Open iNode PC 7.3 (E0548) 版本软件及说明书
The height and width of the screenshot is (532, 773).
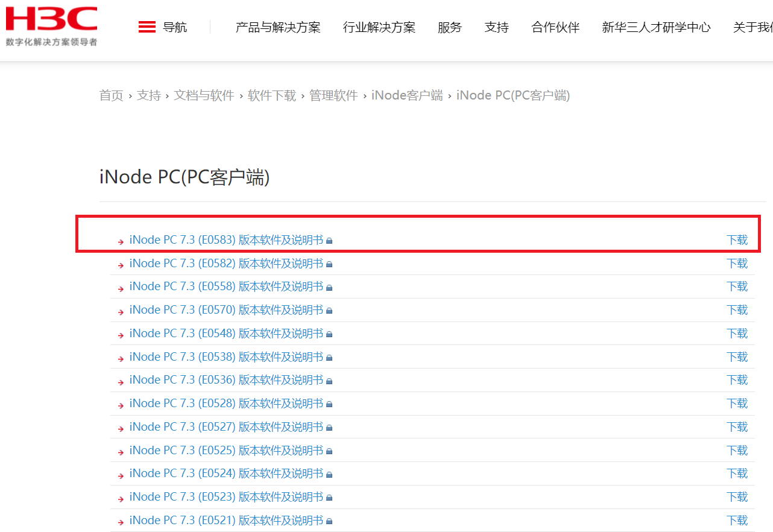click(226, 334)
